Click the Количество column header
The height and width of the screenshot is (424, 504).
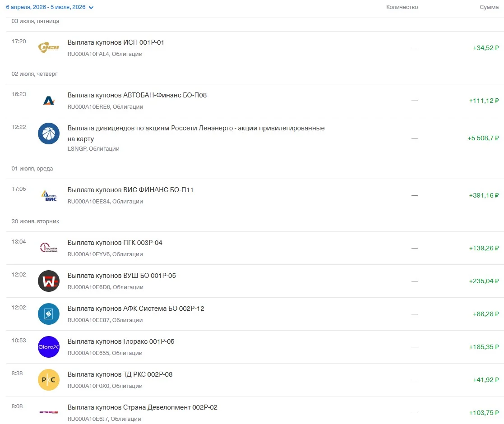click(x=402, y=7)
